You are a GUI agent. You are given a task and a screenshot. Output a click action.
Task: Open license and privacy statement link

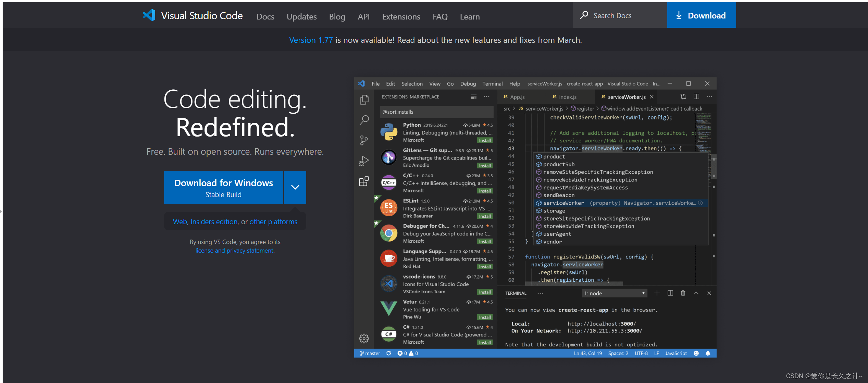[235, 251]
